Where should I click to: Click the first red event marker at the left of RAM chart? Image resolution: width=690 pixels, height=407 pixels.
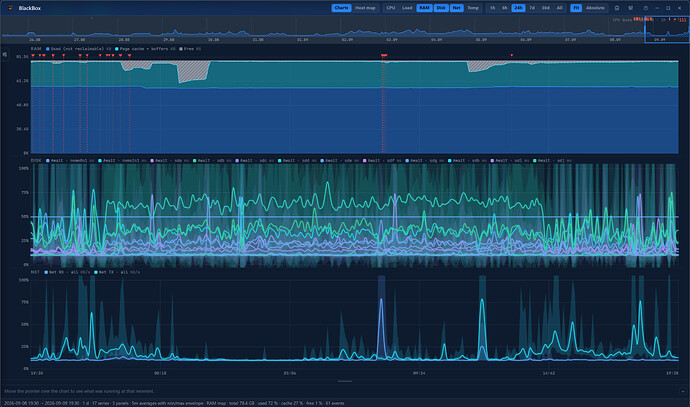[x=33, y=55]
